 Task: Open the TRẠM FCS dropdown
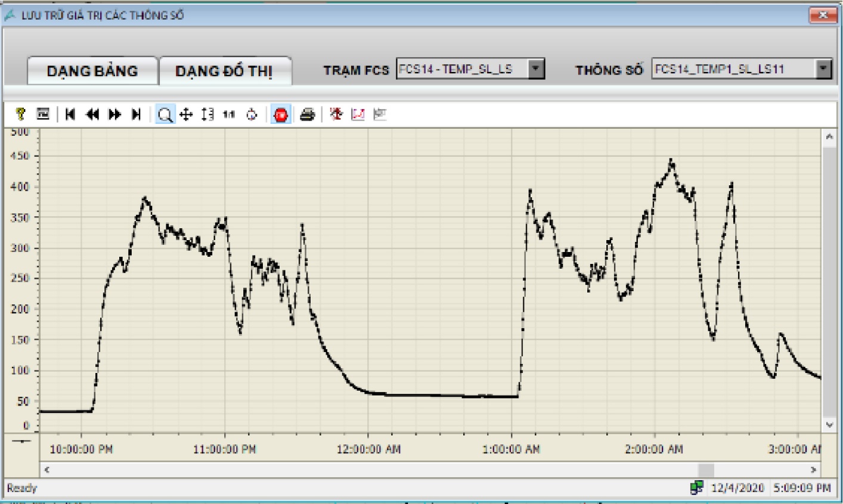pos(536,69)
